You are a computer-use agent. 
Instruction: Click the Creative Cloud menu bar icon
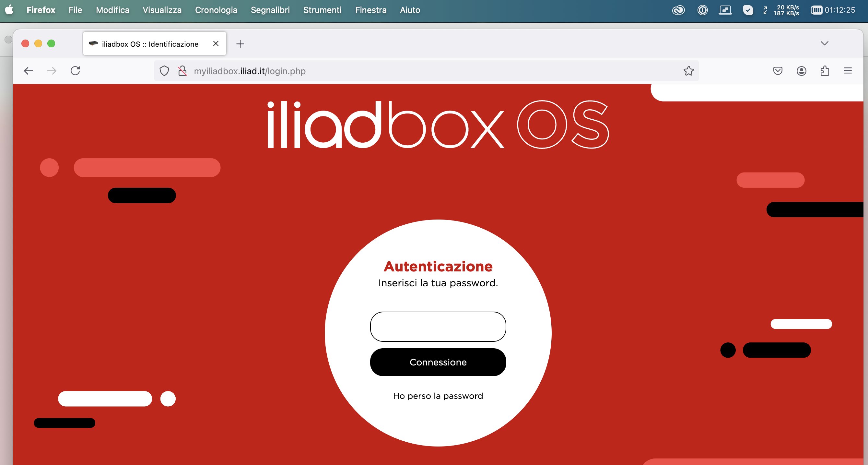click(678, 10)
